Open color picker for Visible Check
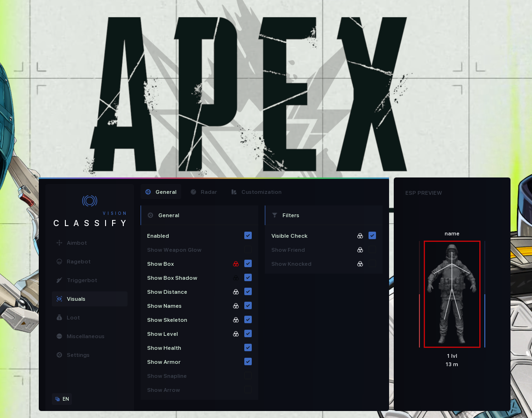 (360, 236)
